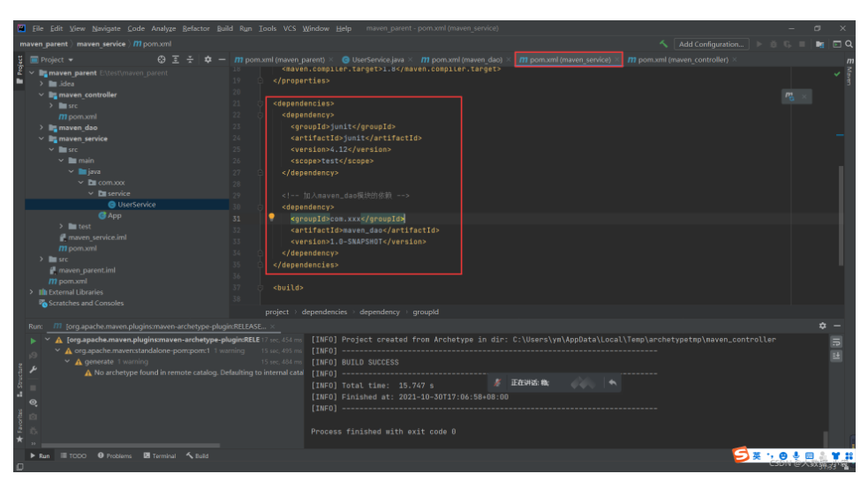Viewport: 868px width, 489px height.
Task: Open the Refactor menu
Action: tap(196, 28)
